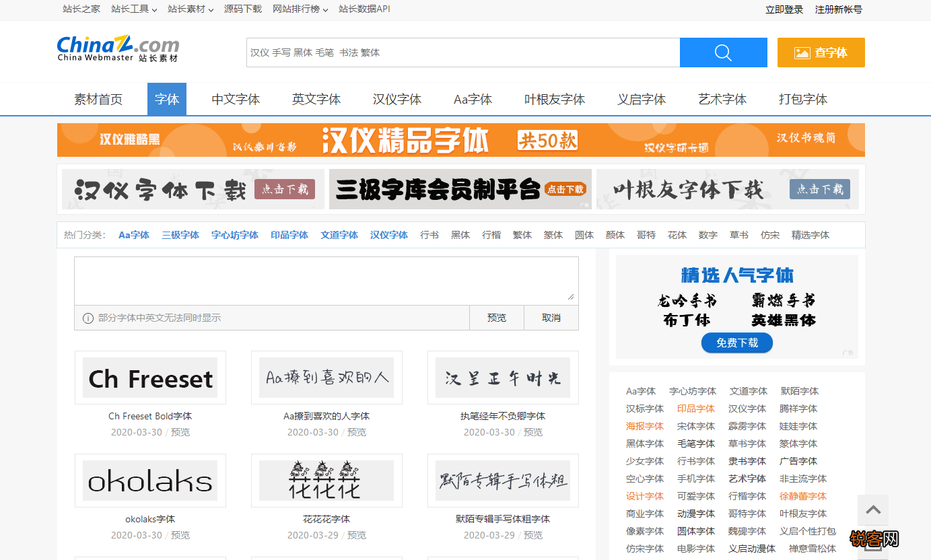
Task: Click 立即登录 to sign in
Action: [x=784, y=9]
